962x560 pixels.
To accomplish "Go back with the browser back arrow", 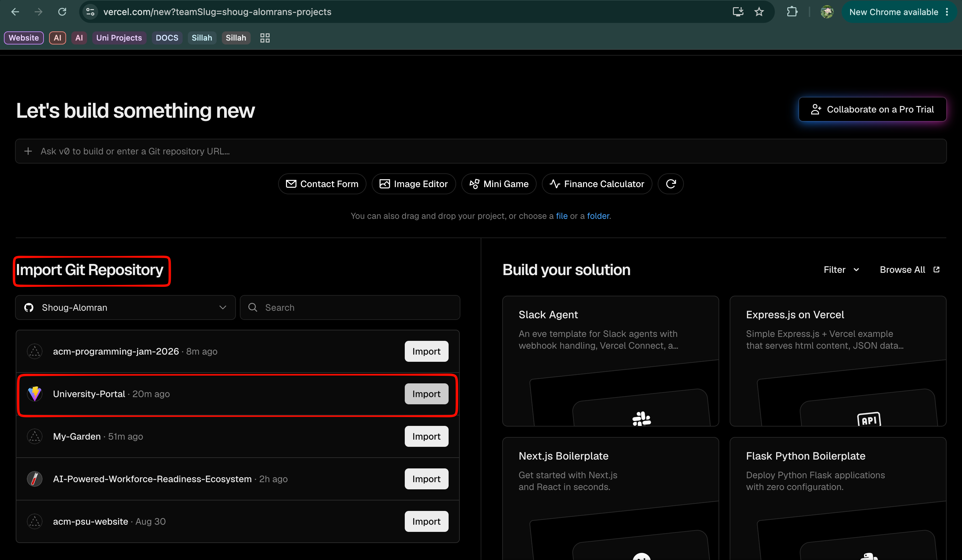I will click(x=15, y=12).
